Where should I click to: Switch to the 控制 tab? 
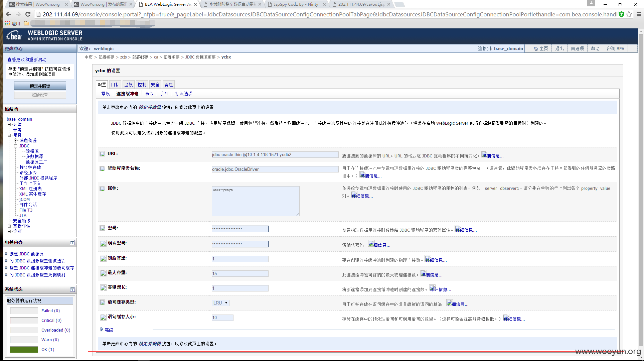[x=142, y=85]
